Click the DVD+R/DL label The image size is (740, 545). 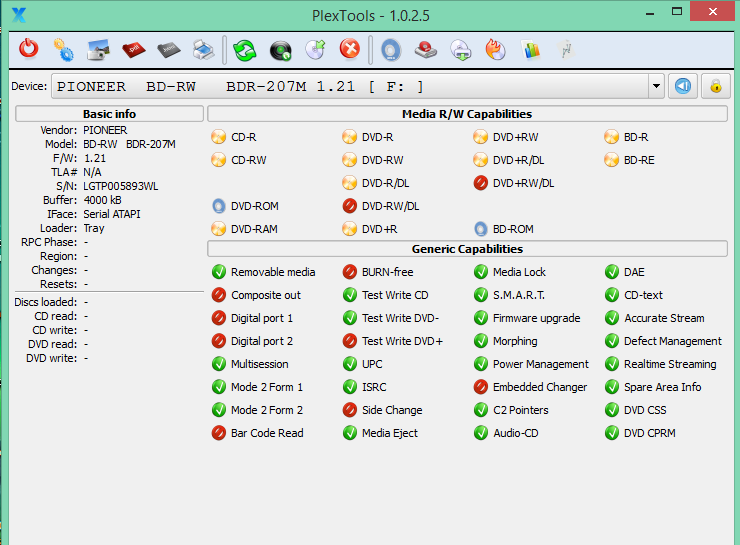click(x=519, y=160)
